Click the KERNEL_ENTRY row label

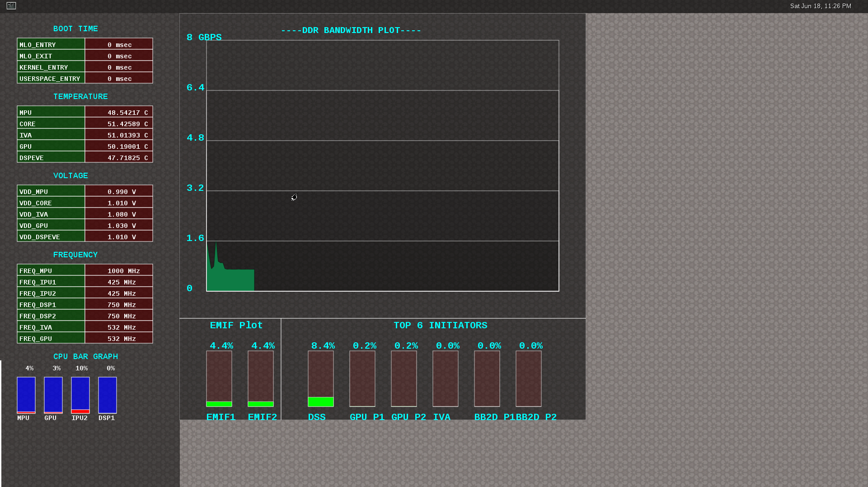pos(51,67)
